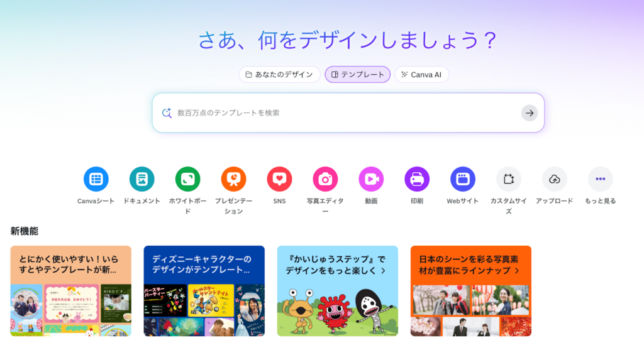The image size is (644, 355).
Task: Choose the プレゼンテーション icon
Action: coord(234,179)
